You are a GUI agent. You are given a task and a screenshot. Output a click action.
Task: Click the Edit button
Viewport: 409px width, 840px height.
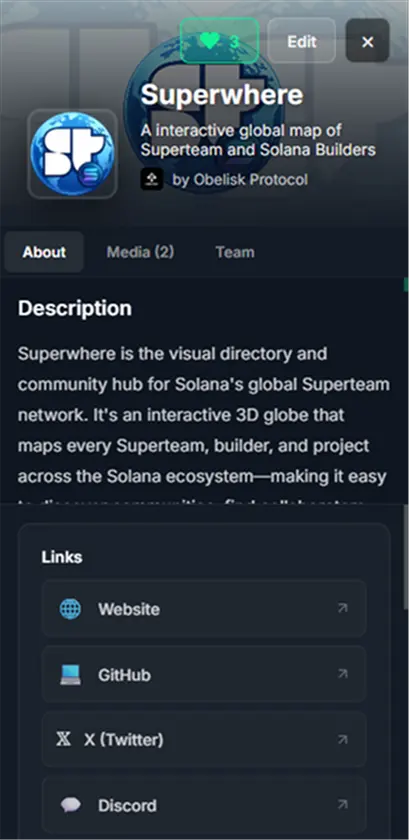pyautogui.click(x=302, y=41)
